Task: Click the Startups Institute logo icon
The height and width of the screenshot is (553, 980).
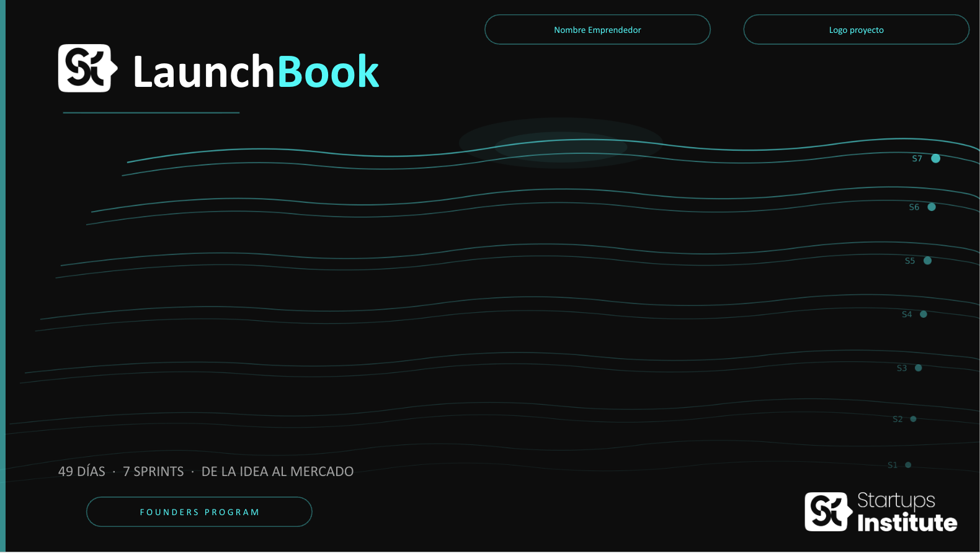Action: click(828, 512)
